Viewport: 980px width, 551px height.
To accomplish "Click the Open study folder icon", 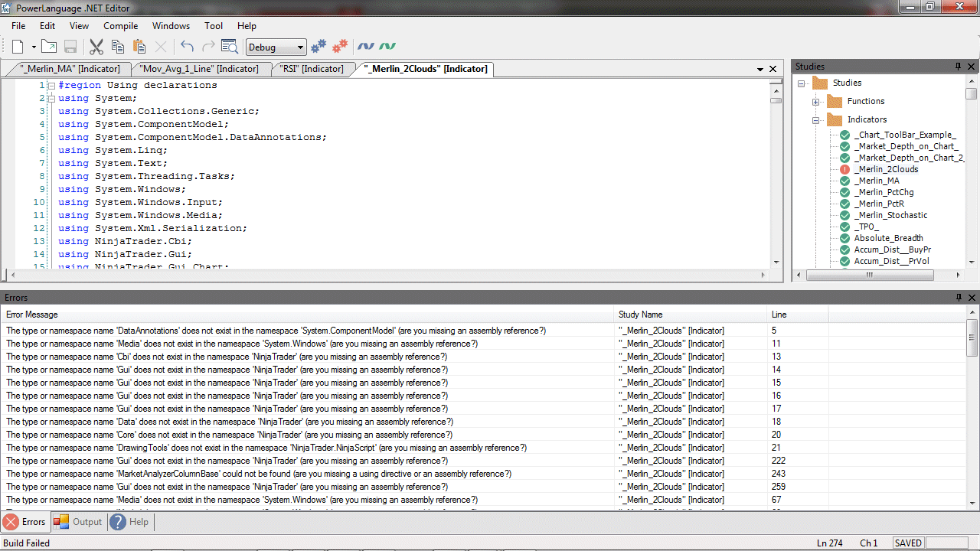I will 49,47.
